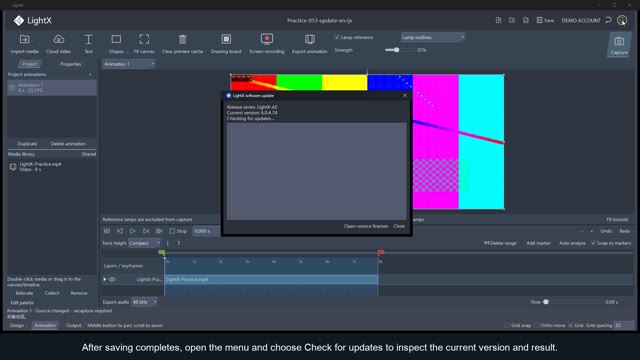Switch to the Design tab
Image resolution: width=640 pixels, height=360 pixels.
(x=17, y=325)
